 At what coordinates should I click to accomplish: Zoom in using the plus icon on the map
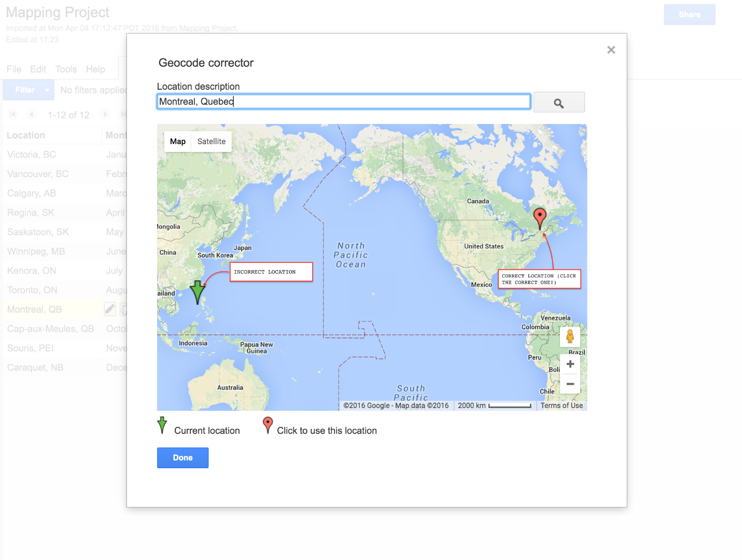[569, 364]
